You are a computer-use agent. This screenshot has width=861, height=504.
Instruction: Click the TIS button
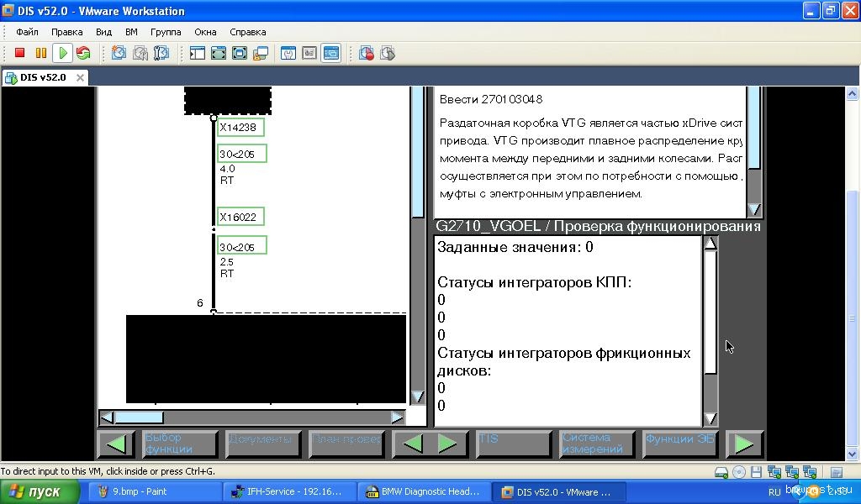coord(513,444)
